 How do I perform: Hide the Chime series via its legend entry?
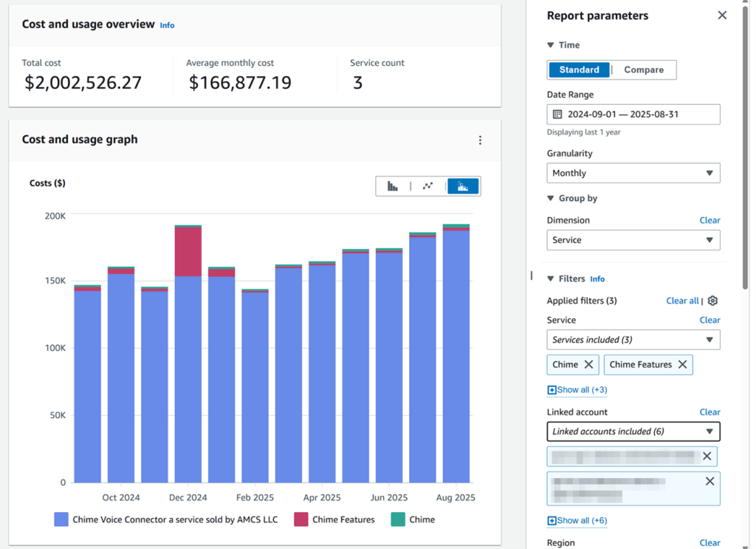(x=413, y=519)
